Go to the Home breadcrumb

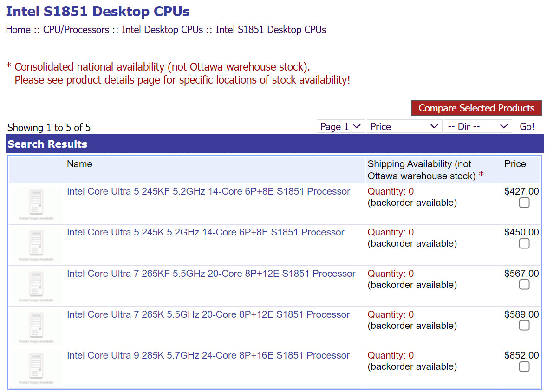18,30
